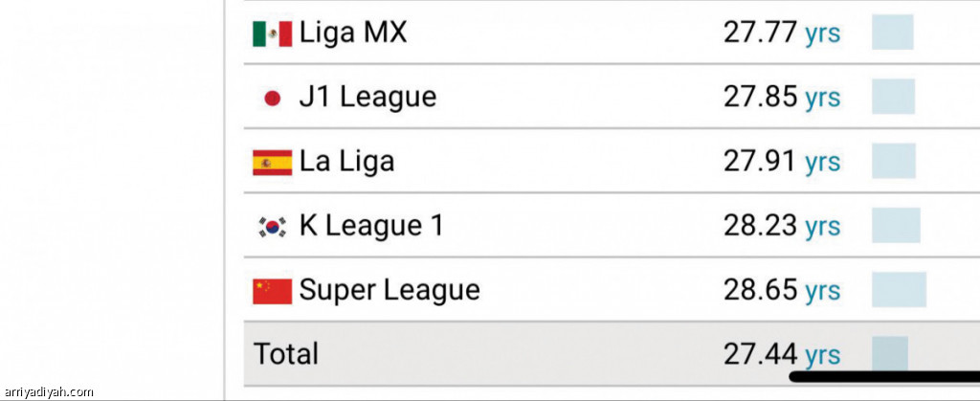This screenshot has height=401, width=980.
Task: Click the La Liga age bar
Action: coord(893,161)
